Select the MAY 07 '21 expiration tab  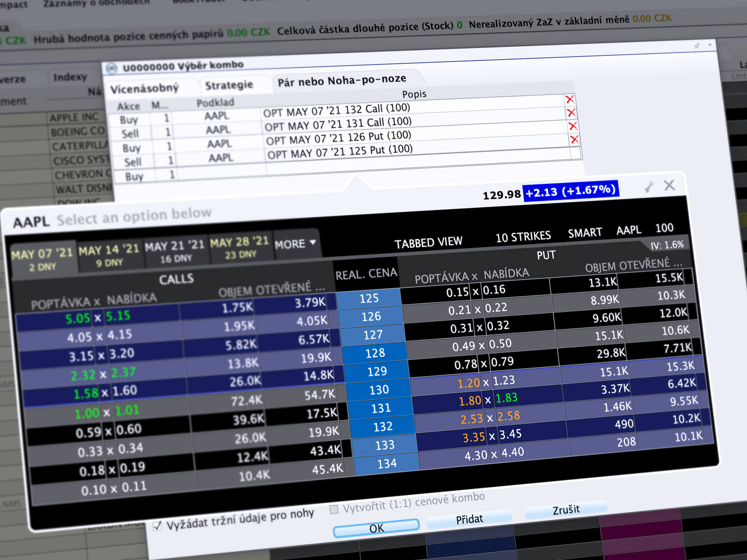42,259
